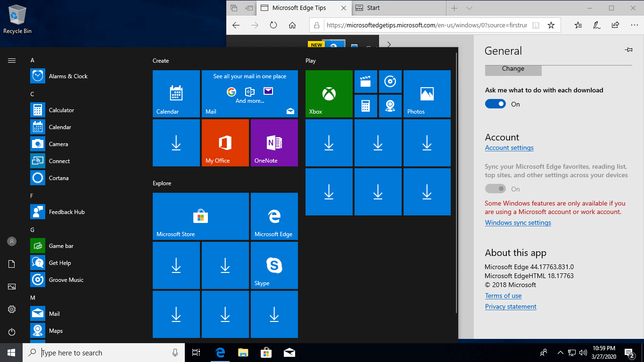Open the Camera app
Image resolution: width=644 pixels, height=362 pixels.
(x=85, y=144)
